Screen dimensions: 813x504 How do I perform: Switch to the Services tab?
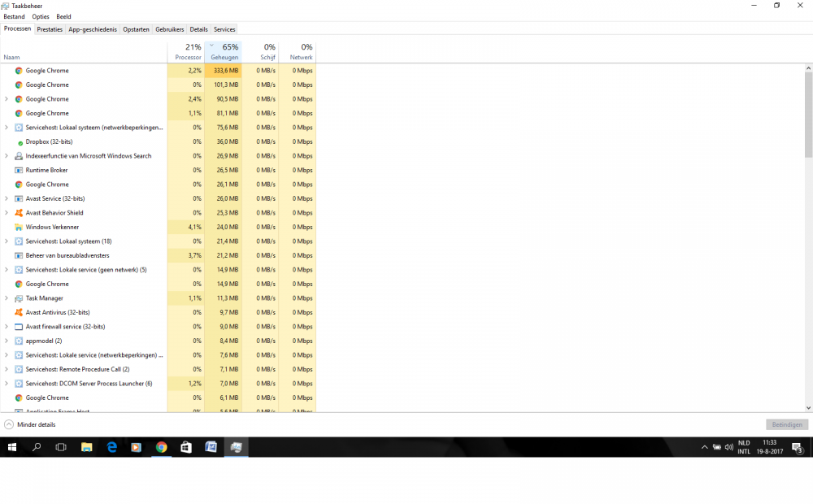pos(224,29)
